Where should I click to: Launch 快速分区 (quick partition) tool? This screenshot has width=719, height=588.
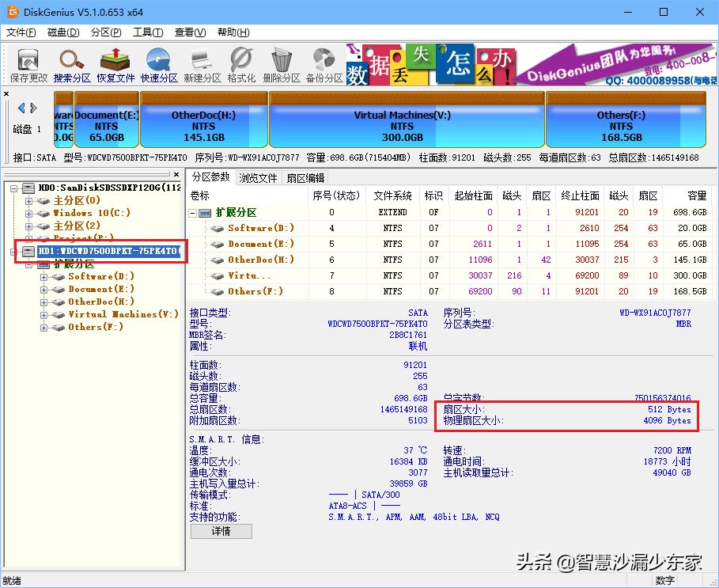coord(158,63)
